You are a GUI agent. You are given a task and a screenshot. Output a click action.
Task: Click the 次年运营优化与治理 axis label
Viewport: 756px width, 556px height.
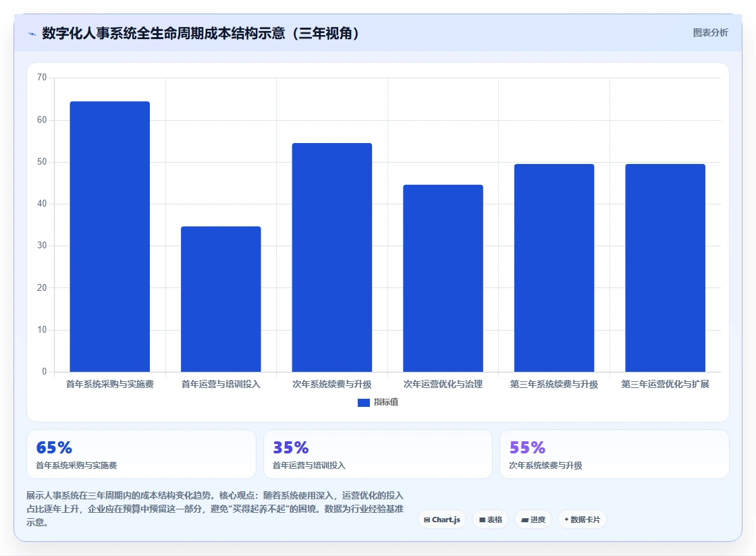(x=443, y=384)
